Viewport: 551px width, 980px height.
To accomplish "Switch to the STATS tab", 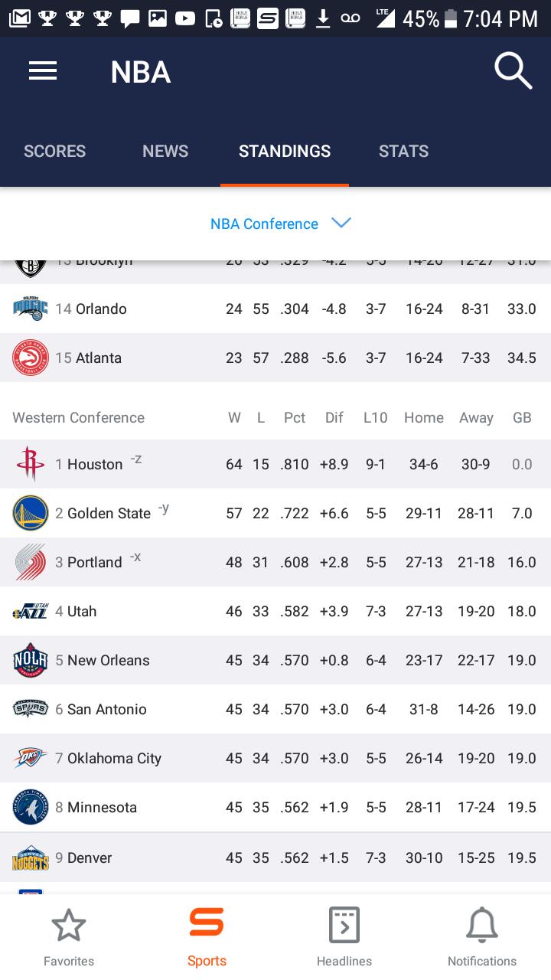I will (x=404, y=152).
